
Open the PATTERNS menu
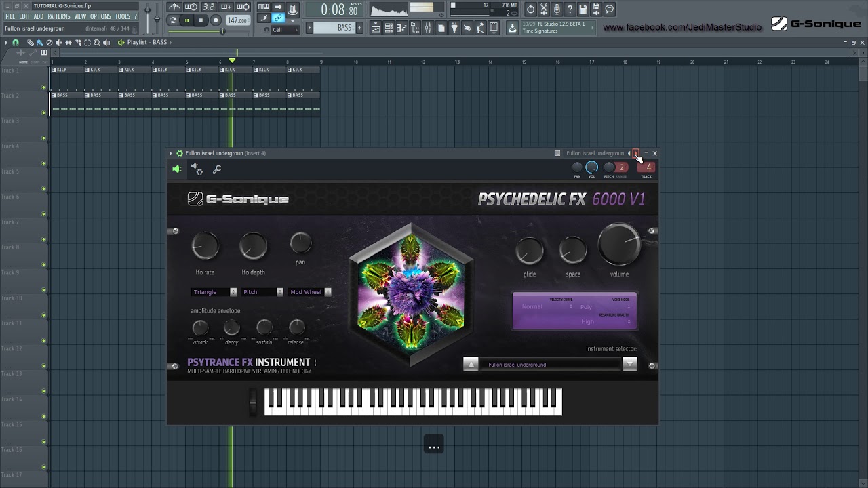(59, 16)
